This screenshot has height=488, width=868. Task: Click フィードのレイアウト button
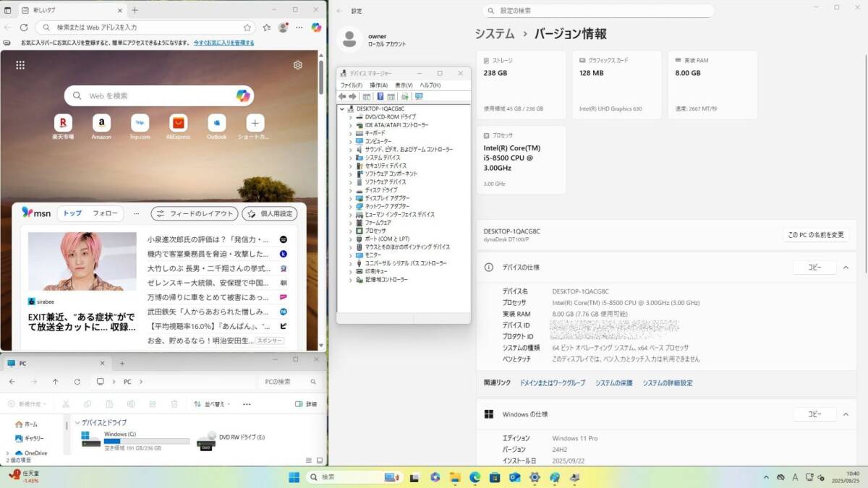pyautogui.click(x=194, y=214)
